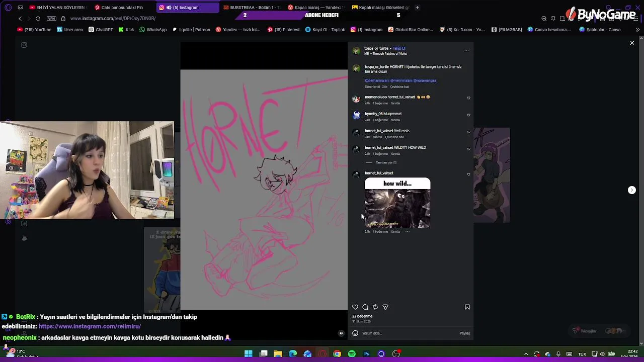
Task: Open more options on GIF comment
Action: pos(407,232)
